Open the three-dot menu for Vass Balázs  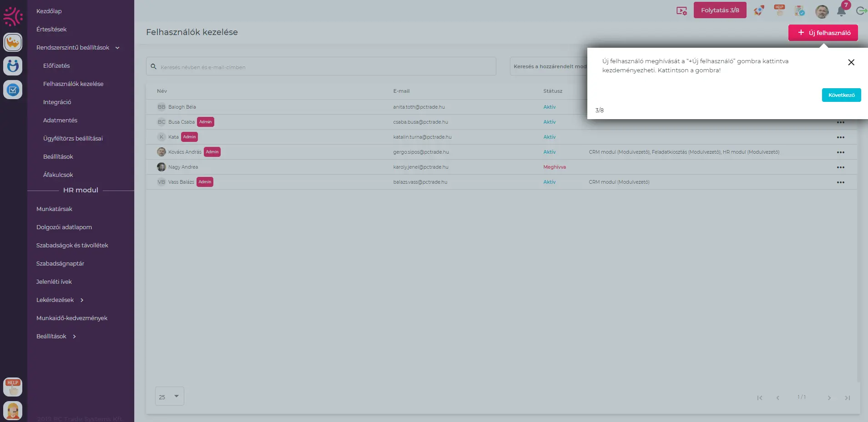(x=840, y=182)
